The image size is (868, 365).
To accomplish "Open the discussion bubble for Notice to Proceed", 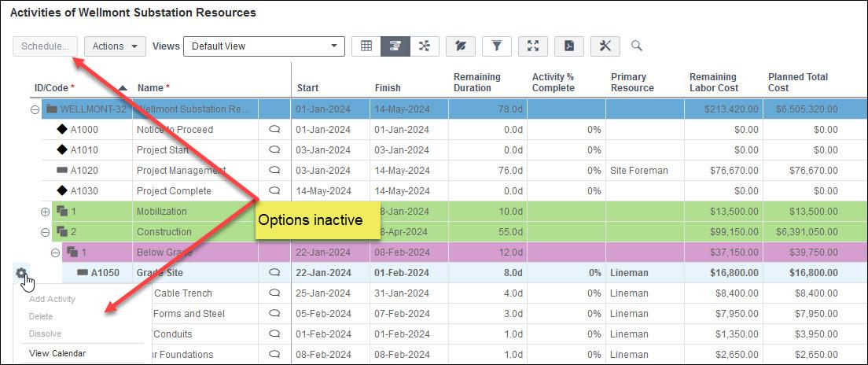I will click(274, 130).
